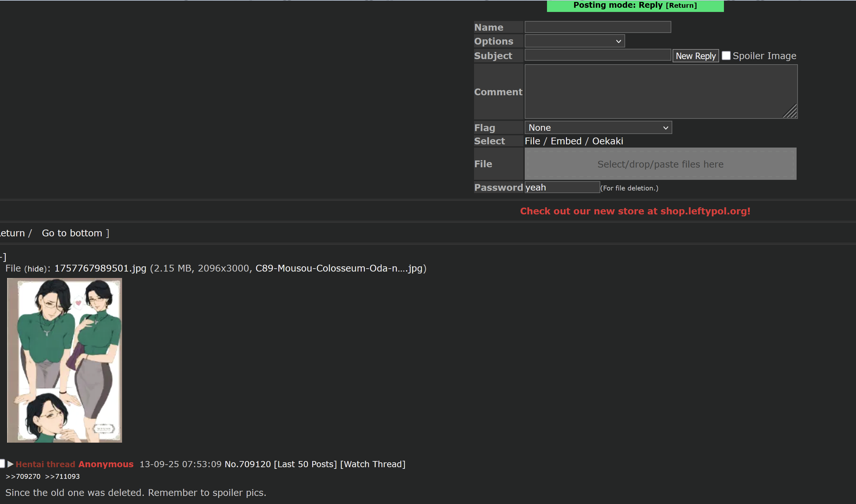Click into the Name input field
856x504 pixels.
(597, 27)
